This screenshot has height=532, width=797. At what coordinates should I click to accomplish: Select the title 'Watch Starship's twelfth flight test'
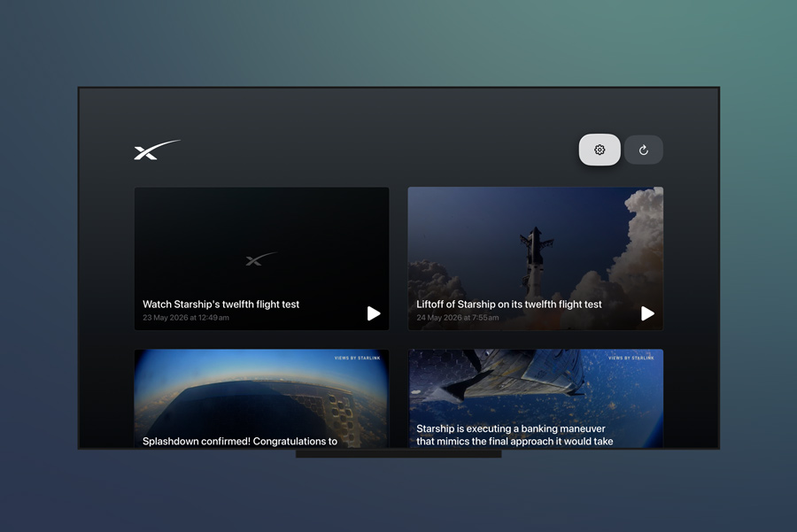(221, 305)
